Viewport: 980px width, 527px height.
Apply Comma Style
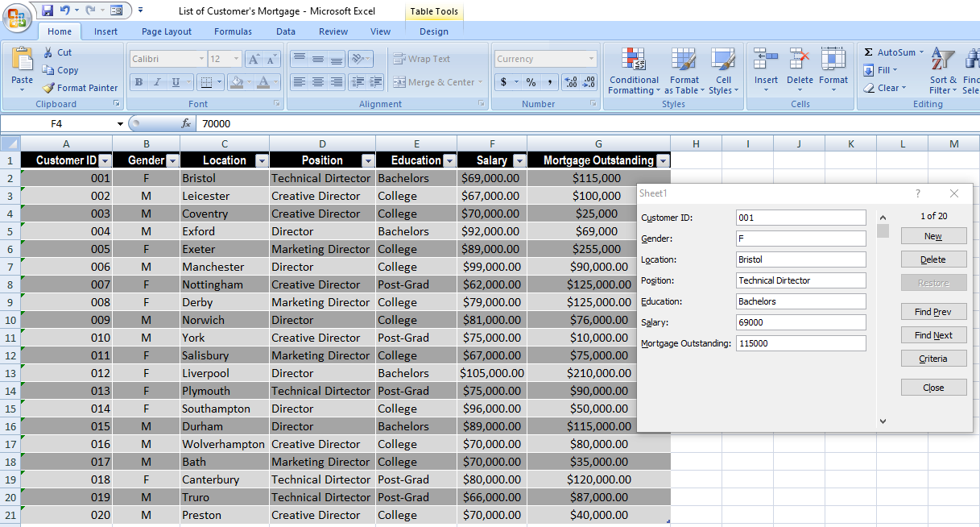(x=549, y=82)
